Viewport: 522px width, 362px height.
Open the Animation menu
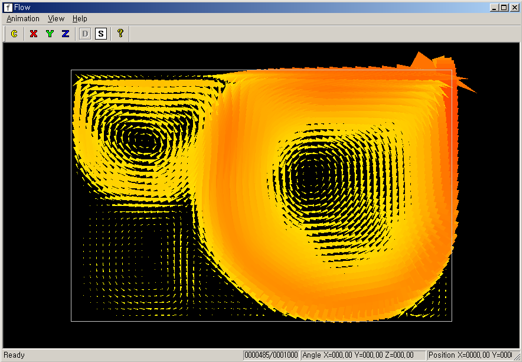tap(23, 19)
